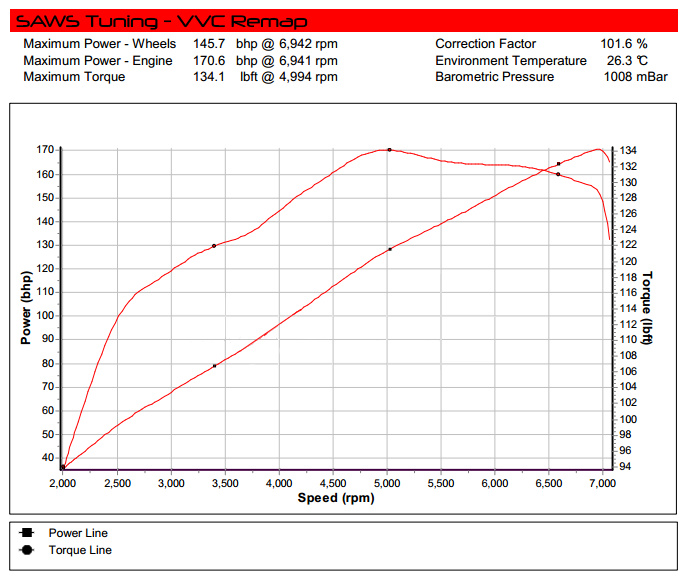Select the Barometric Pressure 1008 mBar value
The height and width of the screenshot is (582, 687).
[x=635, y=77]
